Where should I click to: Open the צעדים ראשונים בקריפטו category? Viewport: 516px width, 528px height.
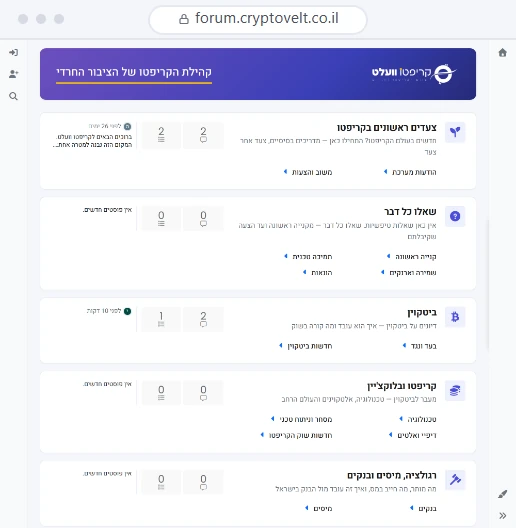point(387,128)
